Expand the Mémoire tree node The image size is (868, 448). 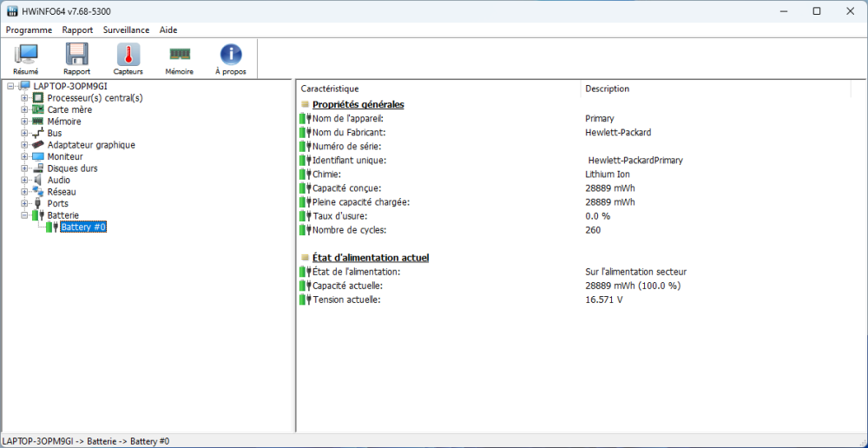coord(24,122)
